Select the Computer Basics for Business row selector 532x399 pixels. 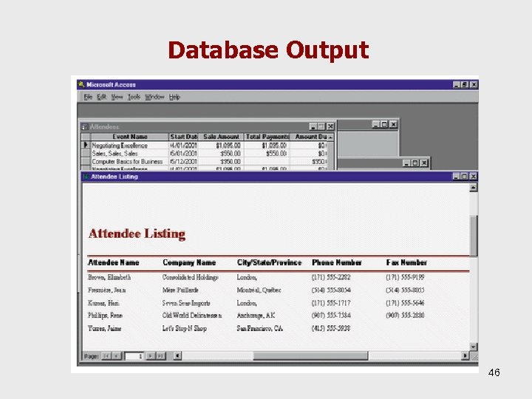pyautogui.click(x=86, y=162)
